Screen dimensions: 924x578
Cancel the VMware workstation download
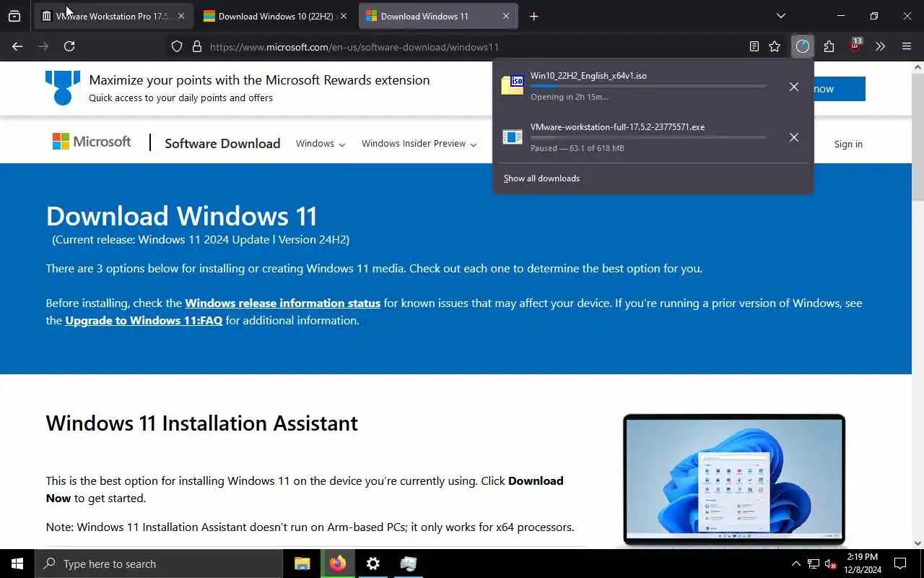(794, 137)
